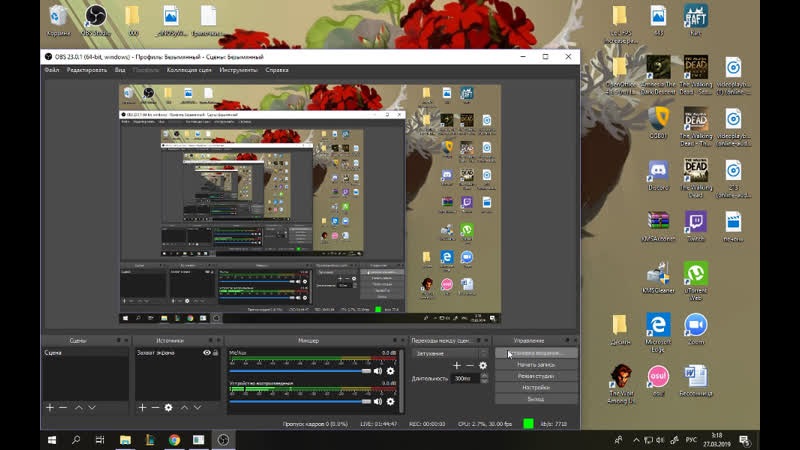Open The Wolf Among Us desktop shortcut
The image size is (800, 450).
point(621,384)
